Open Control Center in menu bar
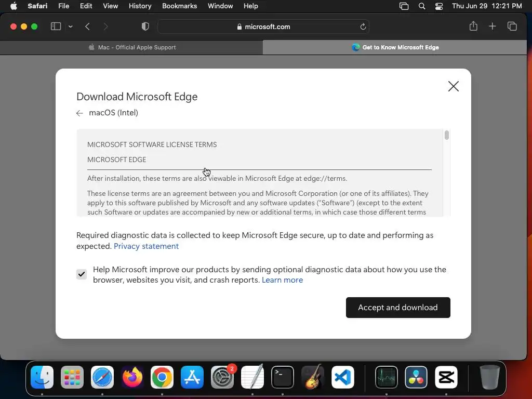Viewport: 532px width, 399px height. pos(438,6)
